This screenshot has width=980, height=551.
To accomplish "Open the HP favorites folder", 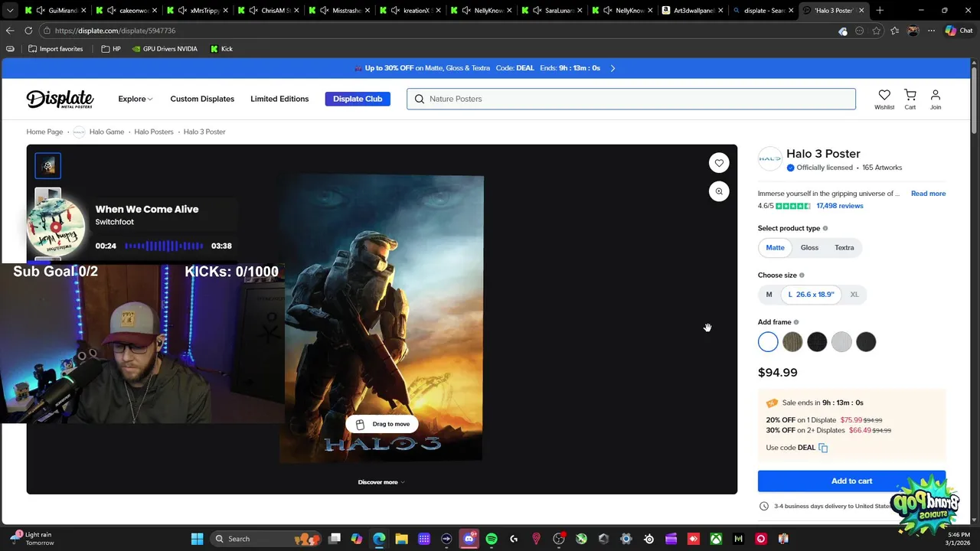I will 111,49.
